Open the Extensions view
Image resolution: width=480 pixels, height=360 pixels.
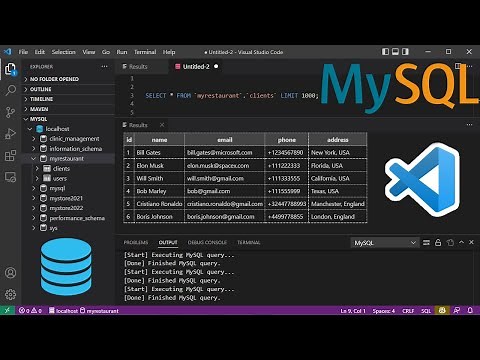point(10,155)
